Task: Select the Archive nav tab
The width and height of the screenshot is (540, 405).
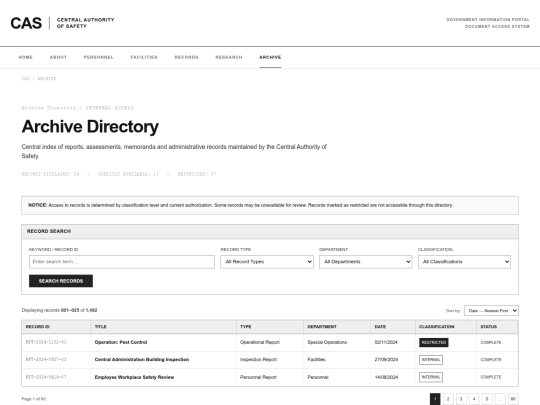Action: pos(270,57)
